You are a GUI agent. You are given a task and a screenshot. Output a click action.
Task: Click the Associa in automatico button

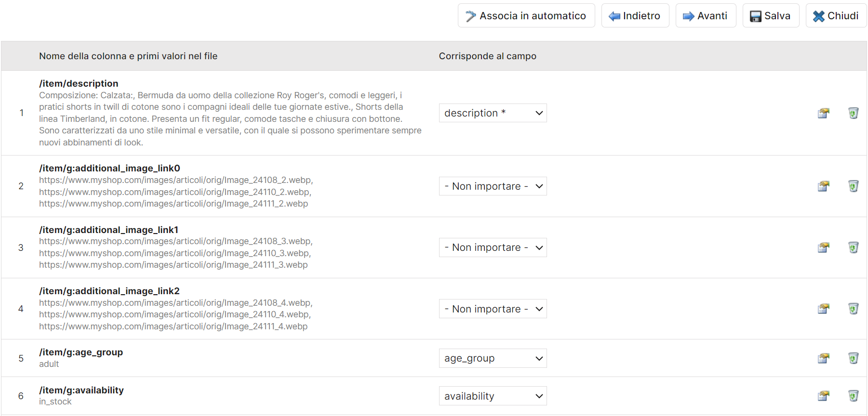tap(526, 16)
